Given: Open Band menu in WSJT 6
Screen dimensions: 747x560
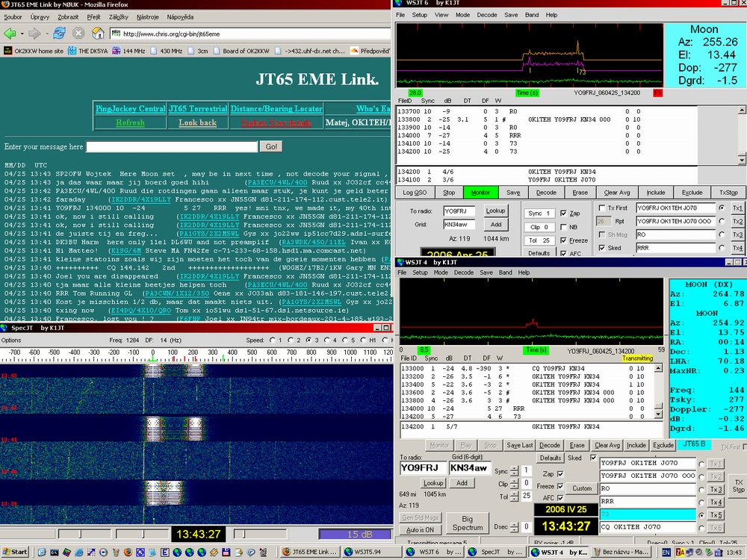Looking at the screenshot, I should click(532, 15).
